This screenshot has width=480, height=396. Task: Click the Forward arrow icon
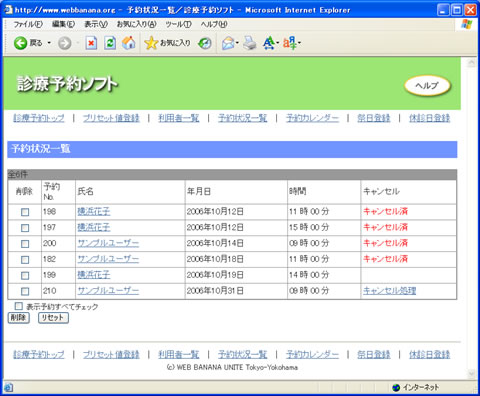pyautogui.click(x=65, y=43)
